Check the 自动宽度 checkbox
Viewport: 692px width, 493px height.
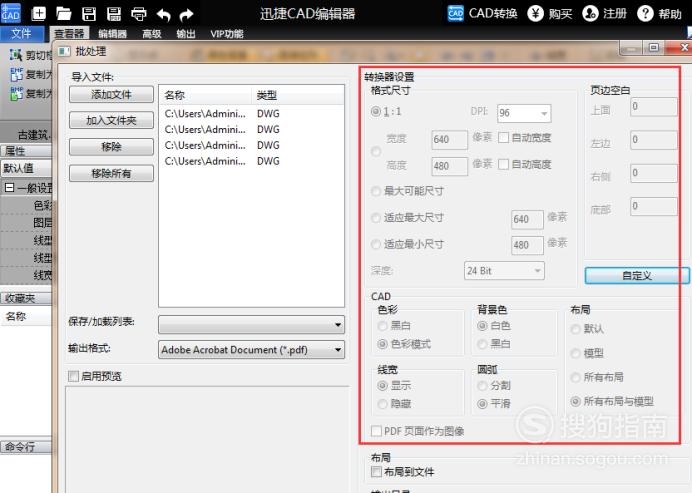tap(503, 138)
